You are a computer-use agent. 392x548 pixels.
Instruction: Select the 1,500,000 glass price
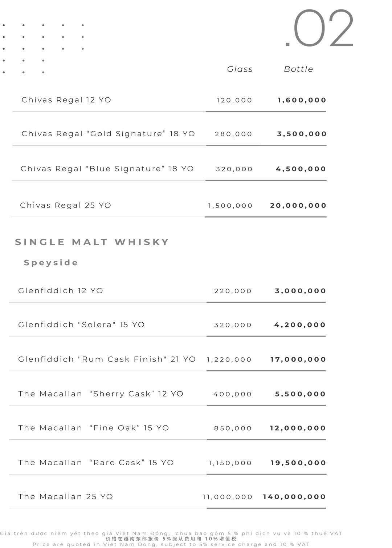pyautogui.click(x=230, y=206)
